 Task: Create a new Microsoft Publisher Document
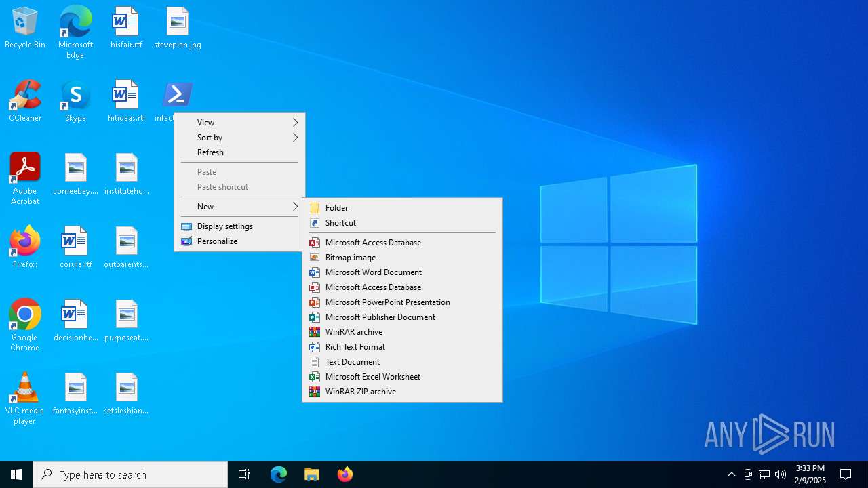point(402,317)
